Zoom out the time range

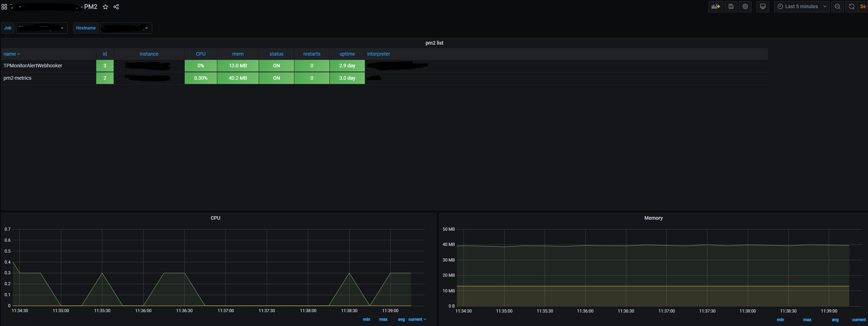838,6
